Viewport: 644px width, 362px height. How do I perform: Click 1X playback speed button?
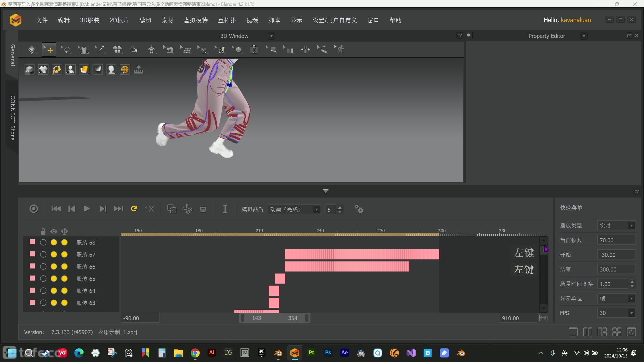click(x=149, y=209)
